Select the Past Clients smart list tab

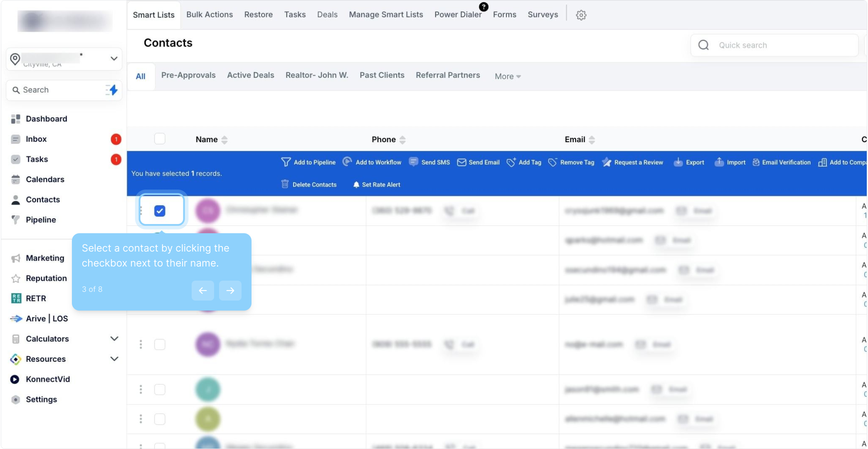click(382, 75)
